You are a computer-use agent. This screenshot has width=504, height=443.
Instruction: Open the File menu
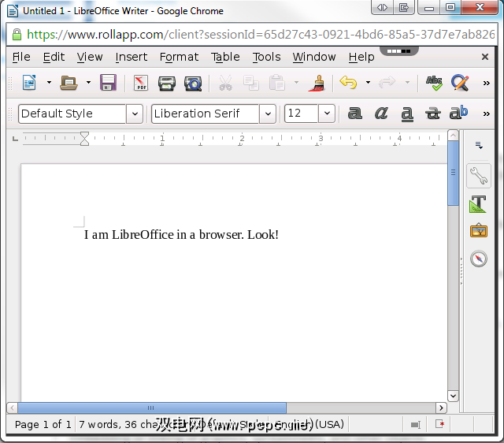pos(21,57)
